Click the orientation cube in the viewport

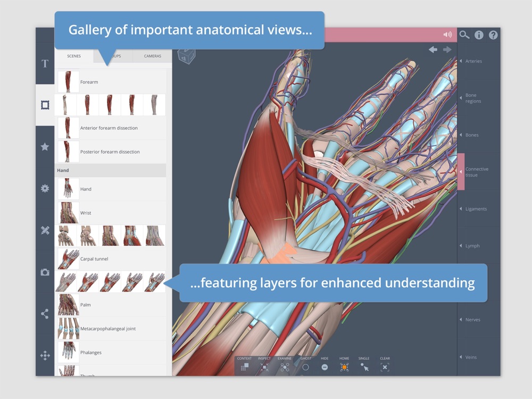(186, 56)
